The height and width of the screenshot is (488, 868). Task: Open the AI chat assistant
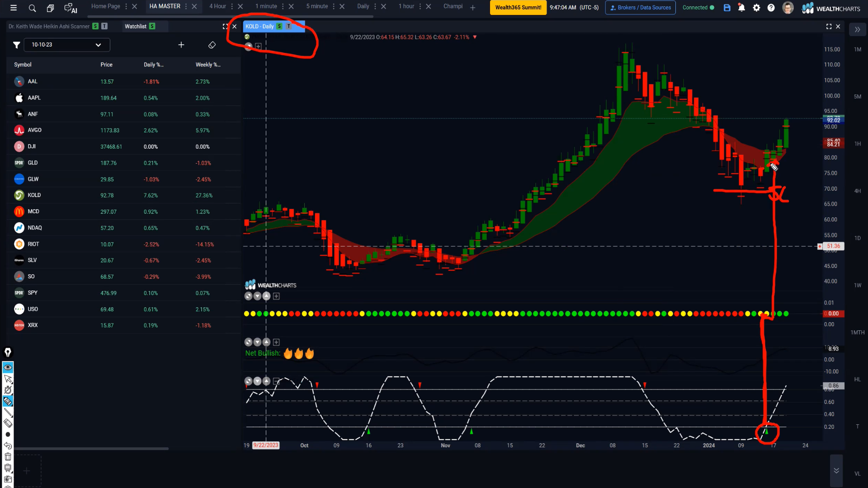tap(71, 8)
